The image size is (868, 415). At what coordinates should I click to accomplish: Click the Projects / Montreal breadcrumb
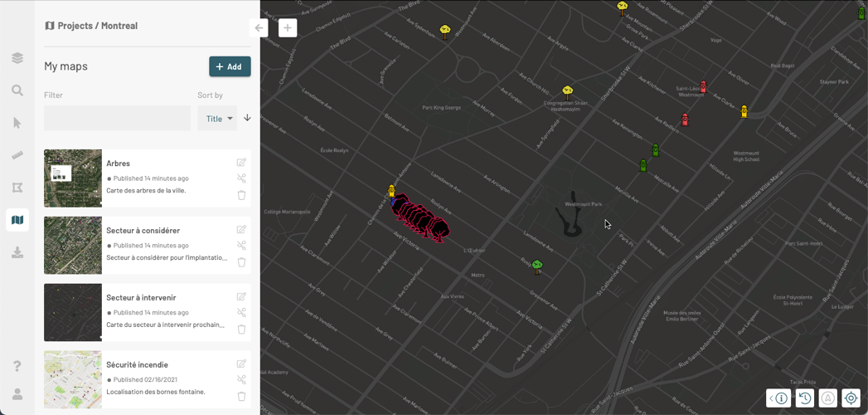point(91,26)
